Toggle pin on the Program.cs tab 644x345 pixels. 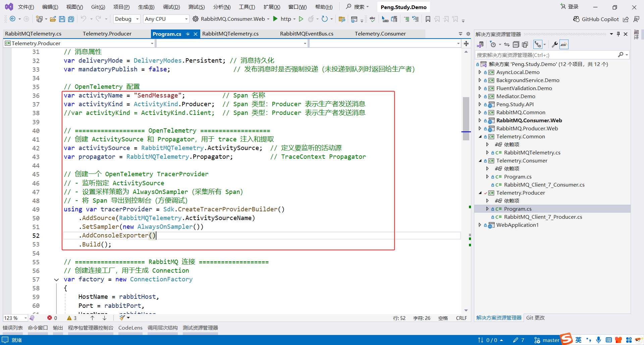[188, 34]
